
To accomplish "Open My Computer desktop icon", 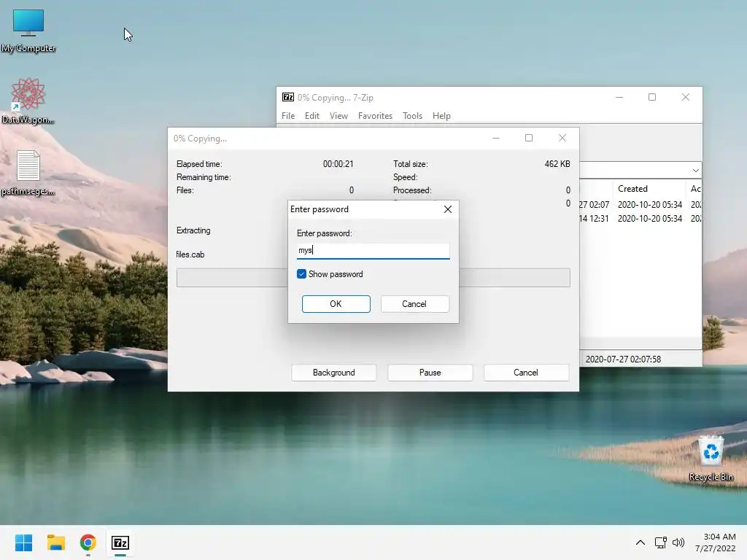I will 28,31.
